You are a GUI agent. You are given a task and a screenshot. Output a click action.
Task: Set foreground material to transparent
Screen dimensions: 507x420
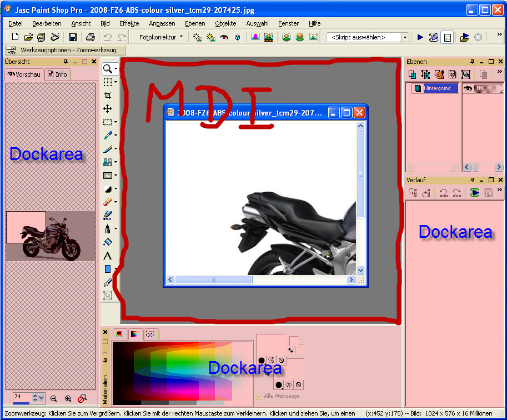(x=282, y=360)
